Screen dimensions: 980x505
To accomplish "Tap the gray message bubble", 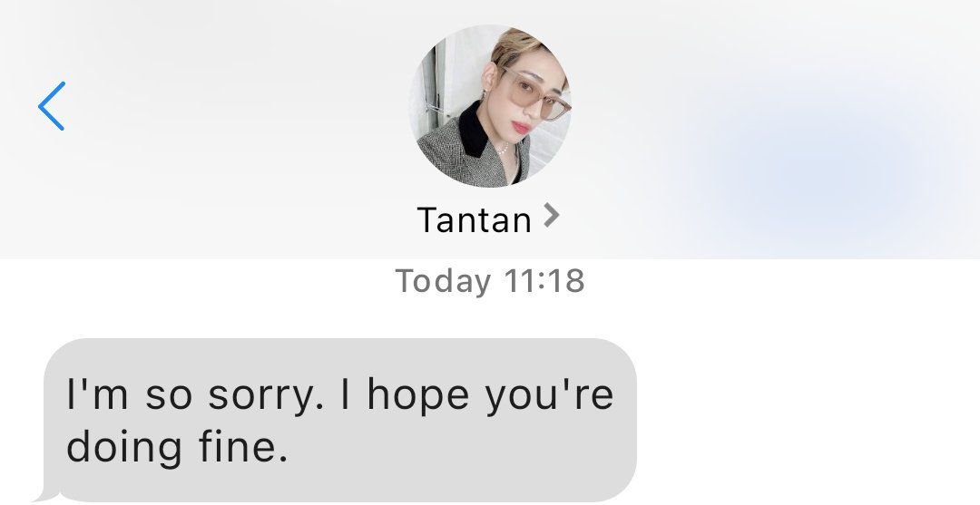I will pyautogui.click(x=340, y=420).
